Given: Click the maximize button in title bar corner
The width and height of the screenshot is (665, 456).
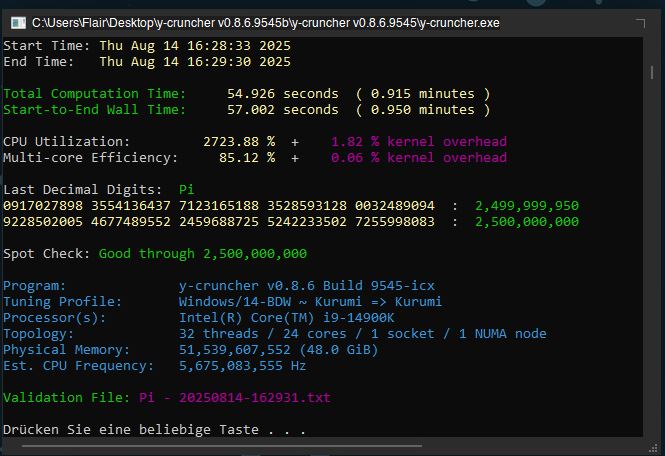Looking at the screenshot, I should click(640, 23).
